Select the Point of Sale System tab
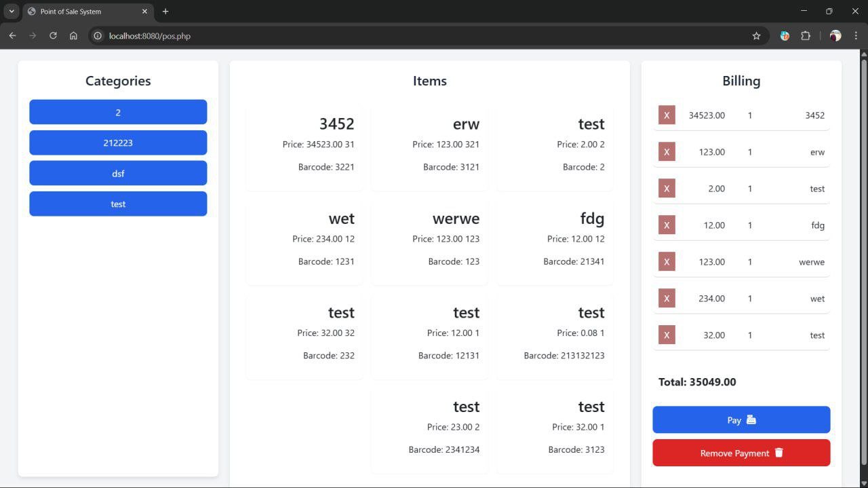The height and width of the screenshot is (488, 868). (x=81, y=12)
